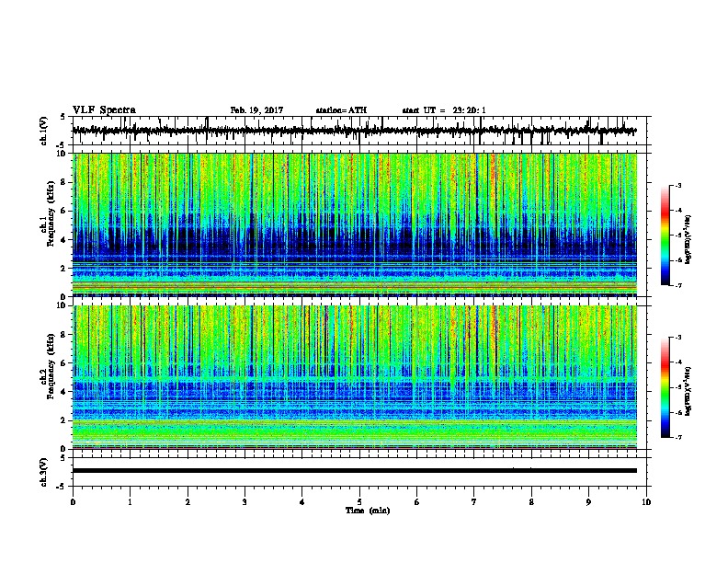Click the "VLF Spectra" plot title
The width and height of the screenshot is (728, 563).
(x=104, y=109)
